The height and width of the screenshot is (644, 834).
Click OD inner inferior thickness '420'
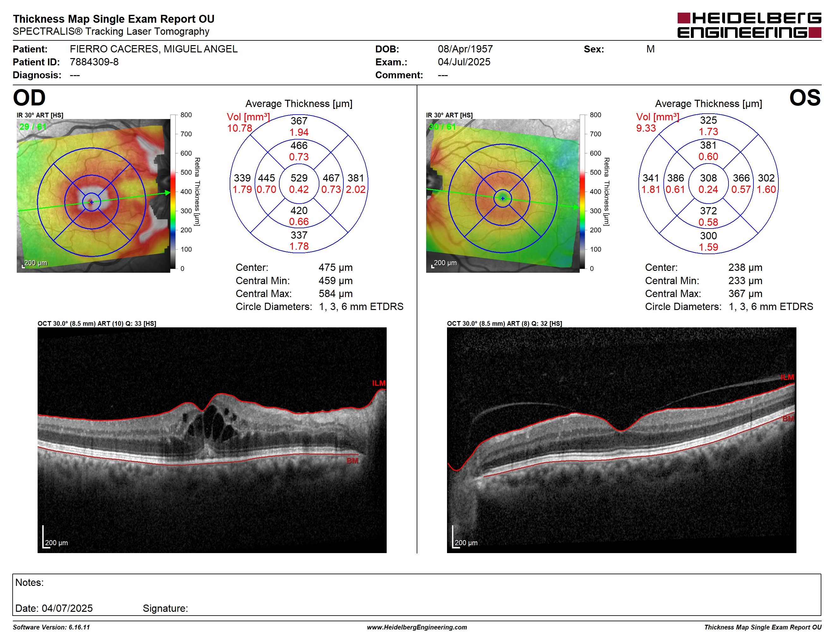click(299, 211)
